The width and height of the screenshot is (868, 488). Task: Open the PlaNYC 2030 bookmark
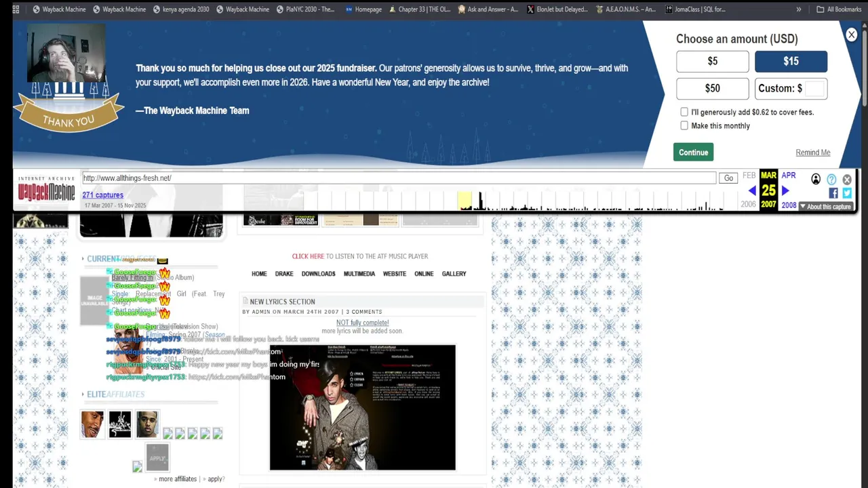pos(305,9)
